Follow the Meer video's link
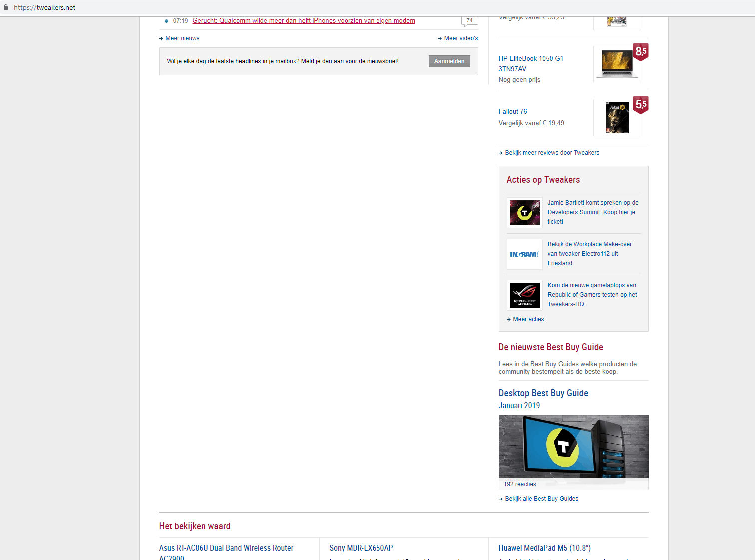Image resolution: width=755 pixels, height=560 pixels. click(x=461, y=38)
